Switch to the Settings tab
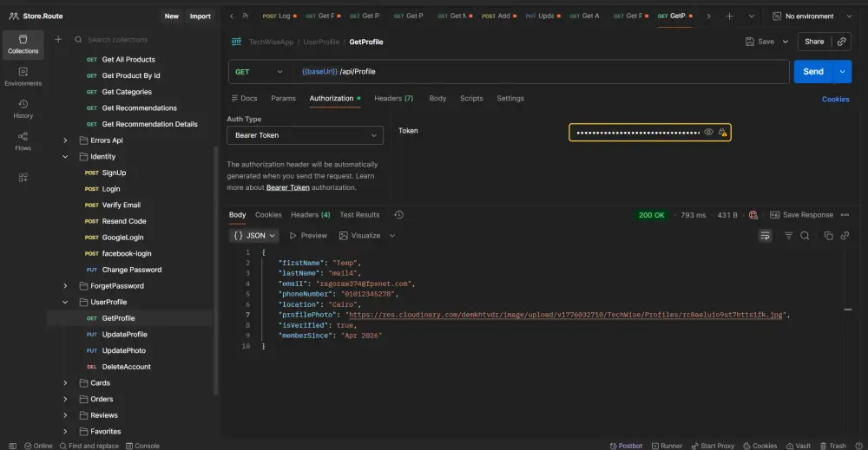 (x=510, y=98)
